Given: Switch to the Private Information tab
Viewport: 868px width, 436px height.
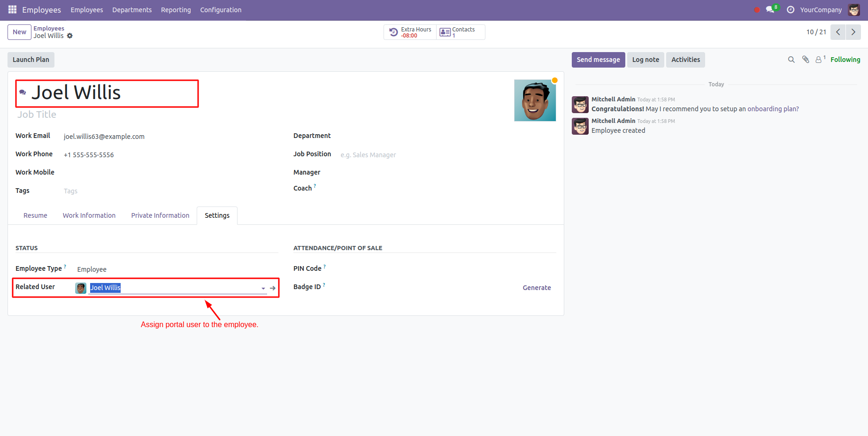Looking at the screenshot, I should (160, 215).
